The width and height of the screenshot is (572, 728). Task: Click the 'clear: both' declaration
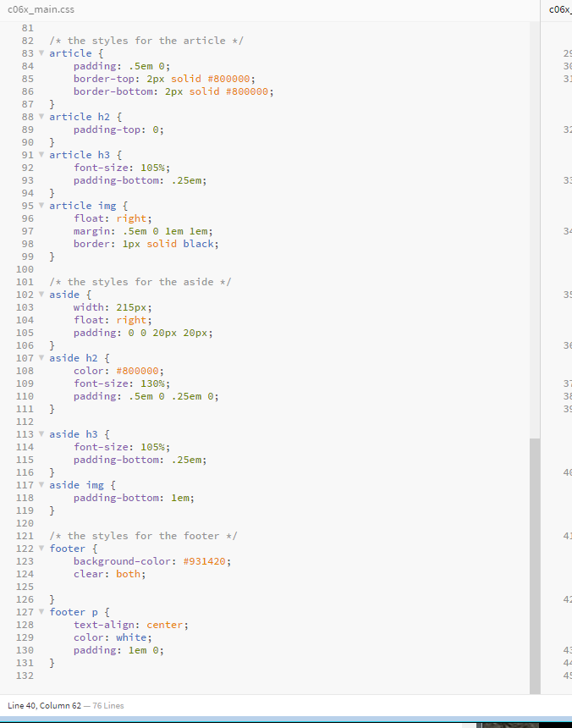109,574
